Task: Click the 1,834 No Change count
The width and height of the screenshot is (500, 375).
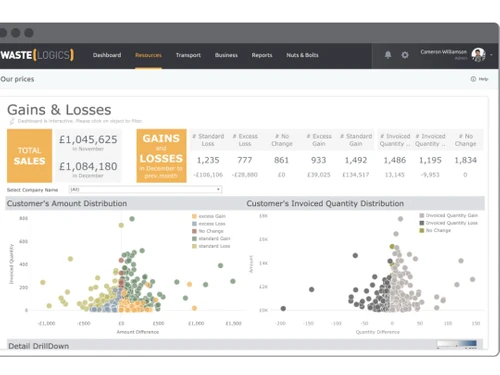Action: (x=465, y=160)
